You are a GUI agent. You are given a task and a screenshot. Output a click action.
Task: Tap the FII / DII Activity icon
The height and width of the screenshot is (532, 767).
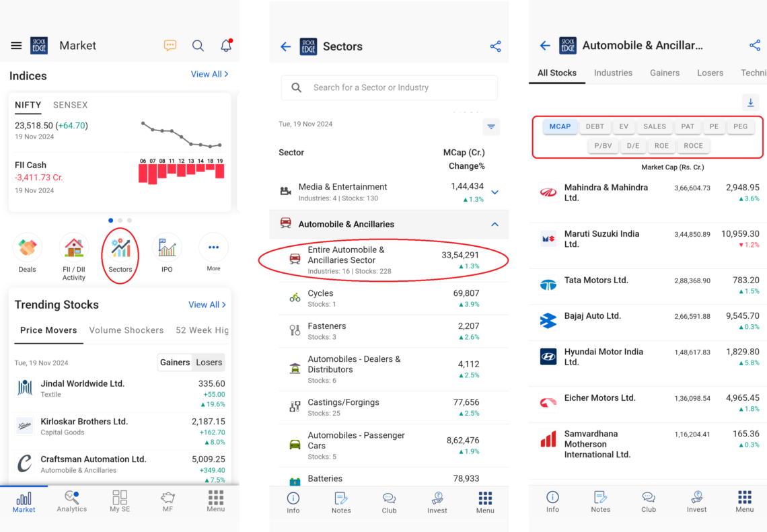[x=74, y=249]
